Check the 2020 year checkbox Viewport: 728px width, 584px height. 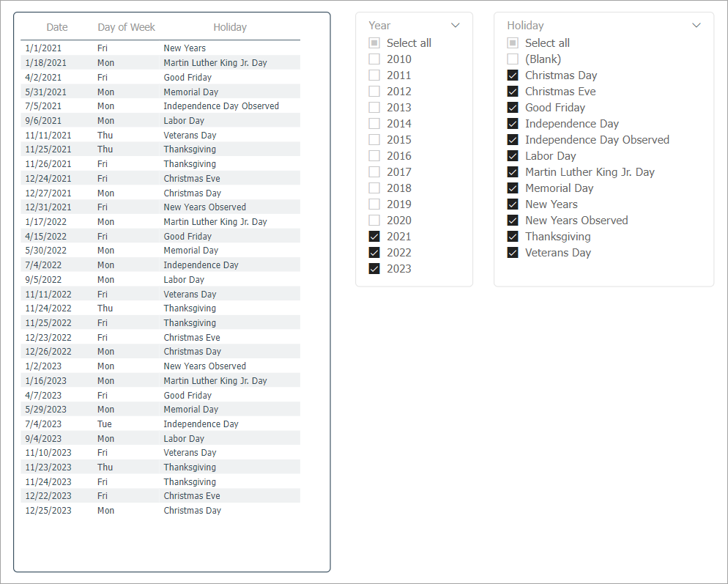pos(374,221)
